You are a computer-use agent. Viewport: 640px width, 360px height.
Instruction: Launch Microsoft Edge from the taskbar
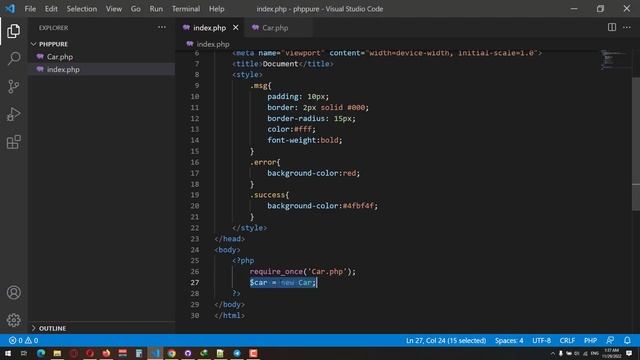pos(41,353)
